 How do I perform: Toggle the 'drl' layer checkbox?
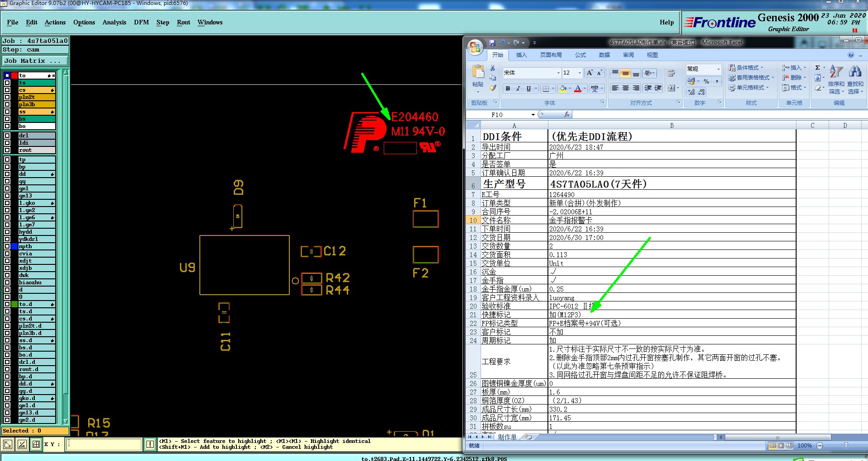(x=7, y=136)
